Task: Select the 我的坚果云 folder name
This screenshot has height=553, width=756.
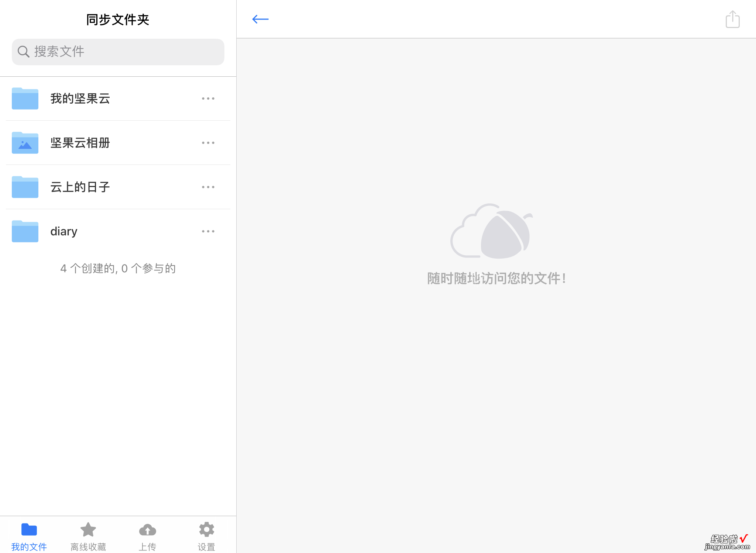Action: 80,98
